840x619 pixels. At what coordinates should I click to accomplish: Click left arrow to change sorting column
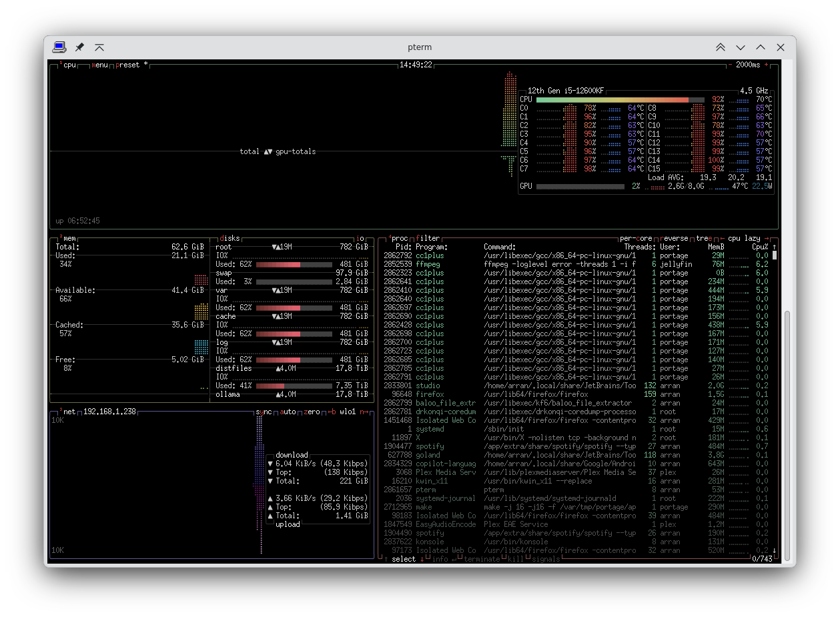pos(722,238)
